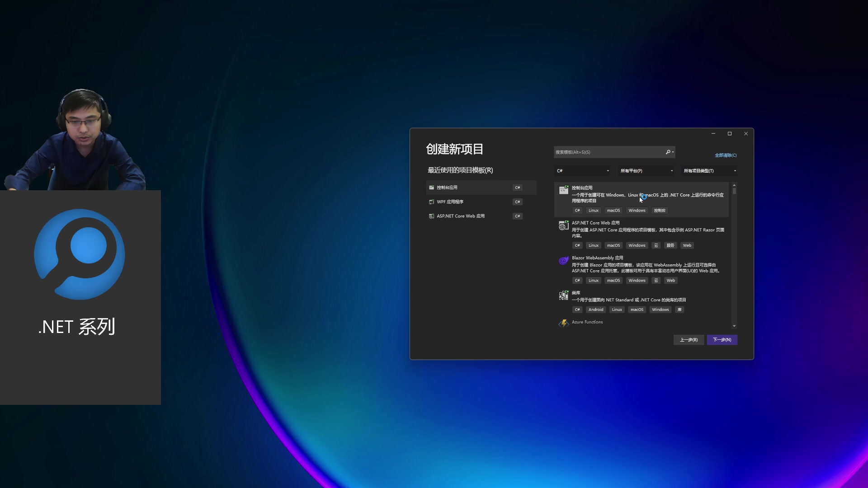Click the C# tag beside recent WPF 应用程序

coord(518,202)
